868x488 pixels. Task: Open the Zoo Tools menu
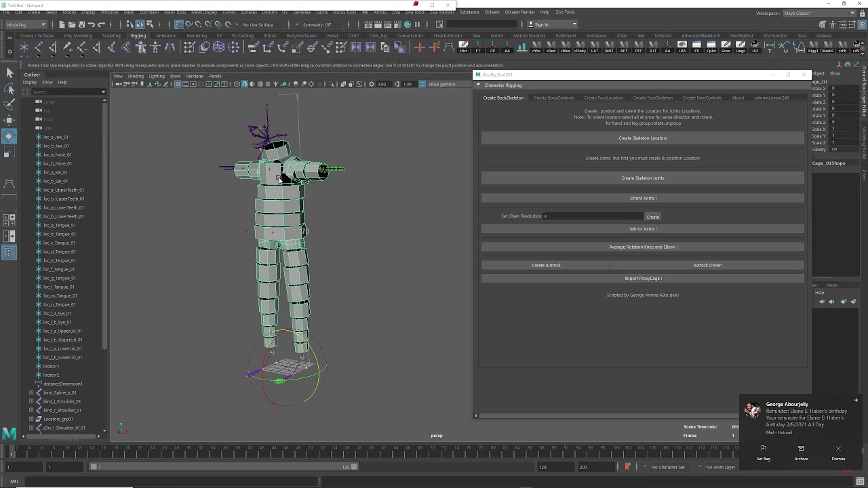tap(565, 12)
